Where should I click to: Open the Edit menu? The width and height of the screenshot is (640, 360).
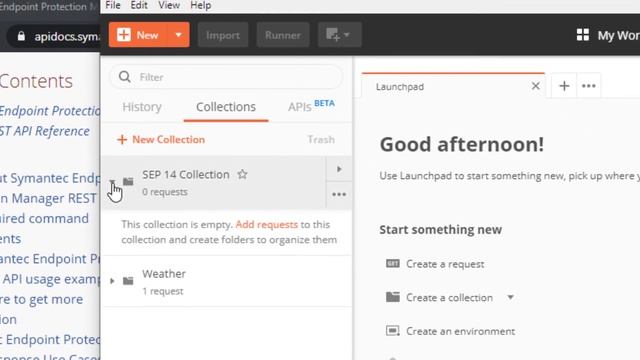coord(139,6)
